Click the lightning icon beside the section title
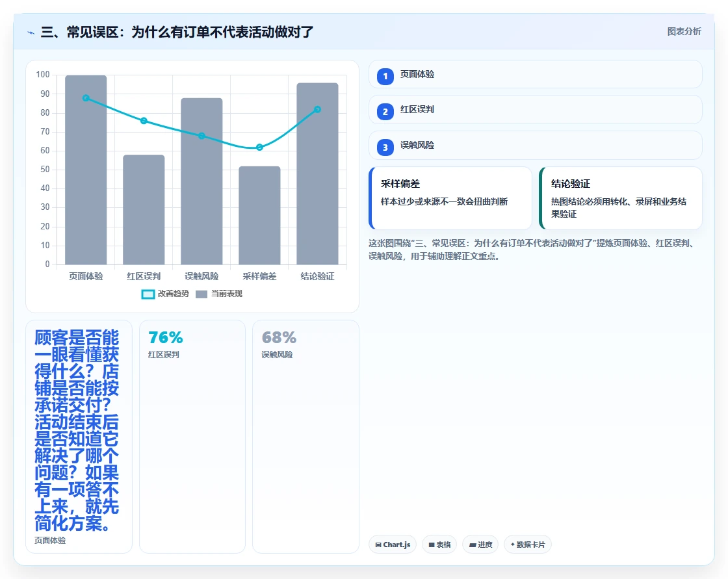Viewport: 728px width, 579px height. tap(31, 32)
